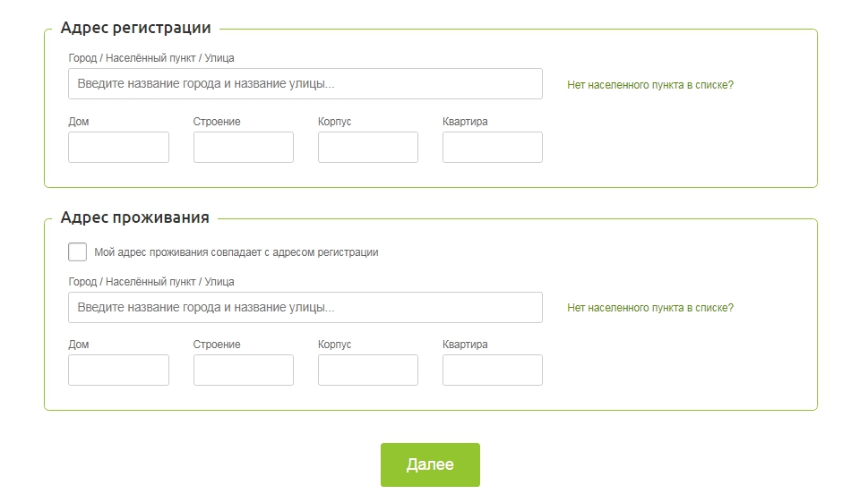Select the Квартира field in Адрес регистрации
The height and width of the screenshot is (494, 868).
click(493, 148)
